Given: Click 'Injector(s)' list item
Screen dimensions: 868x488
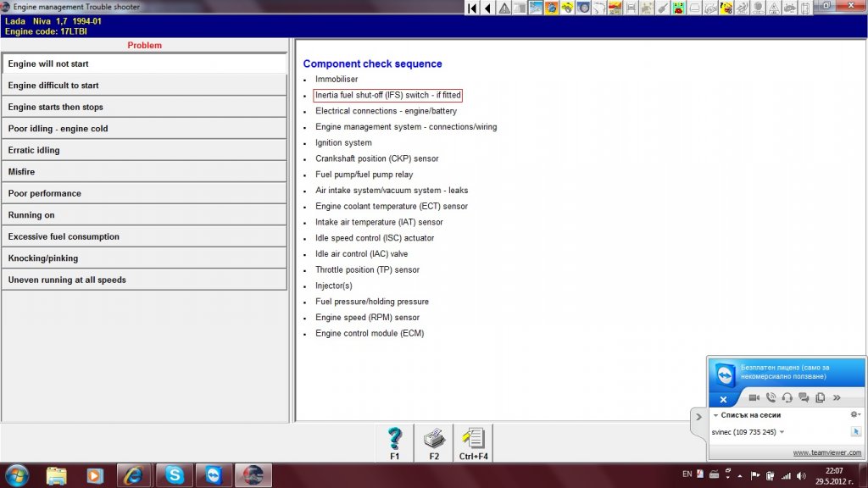Looking at the screenshot, I should [x=333, y=286].
